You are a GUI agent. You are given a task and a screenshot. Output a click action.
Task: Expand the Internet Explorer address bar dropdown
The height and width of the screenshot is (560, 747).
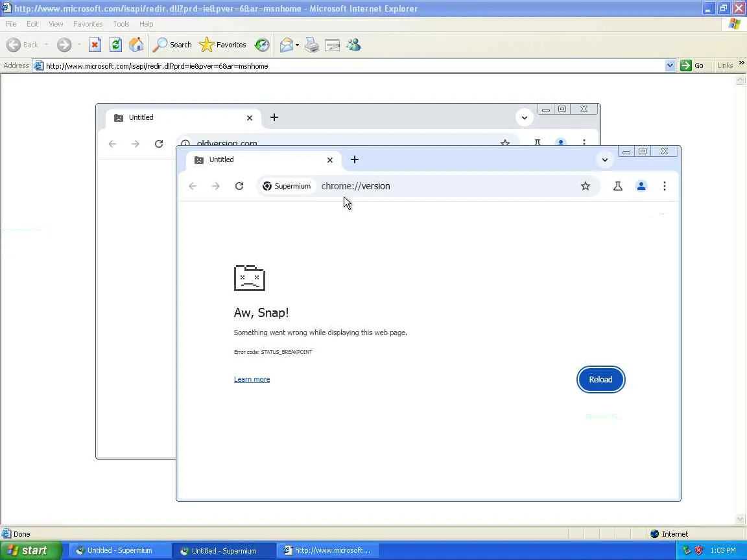tap(670, 65)
